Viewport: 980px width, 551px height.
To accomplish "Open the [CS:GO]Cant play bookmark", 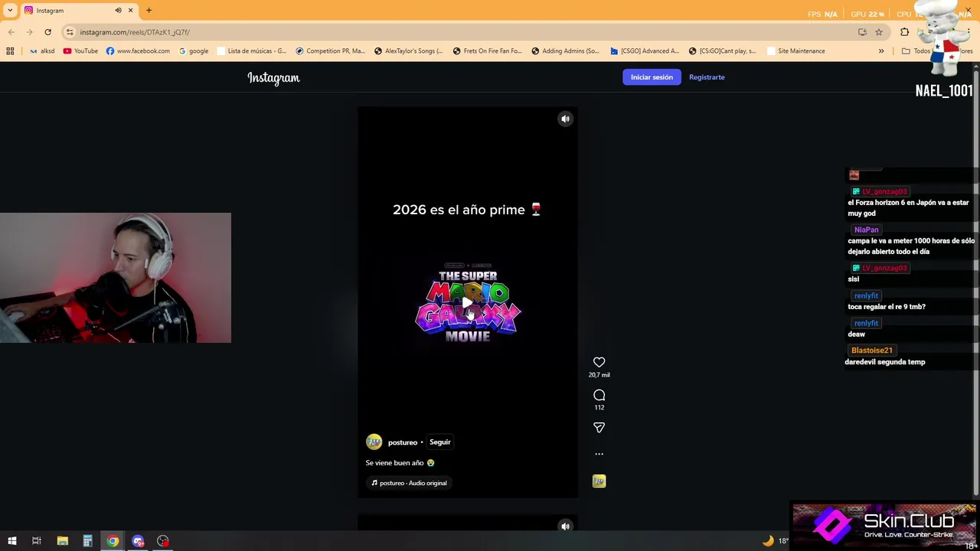I will (x=722, y=51).
